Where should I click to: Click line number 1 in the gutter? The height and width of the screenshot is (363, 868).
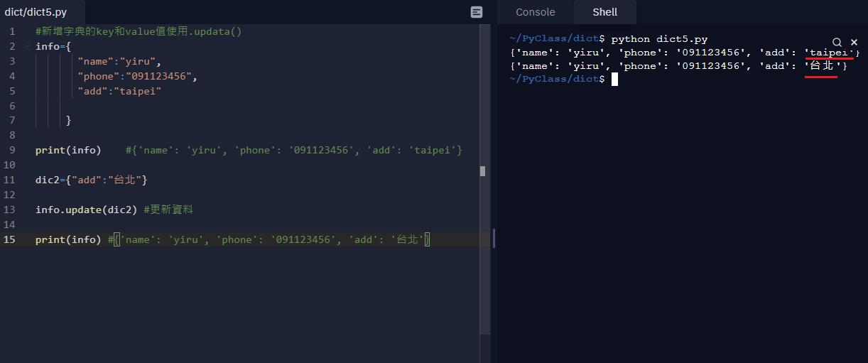[x=12, y=31]
